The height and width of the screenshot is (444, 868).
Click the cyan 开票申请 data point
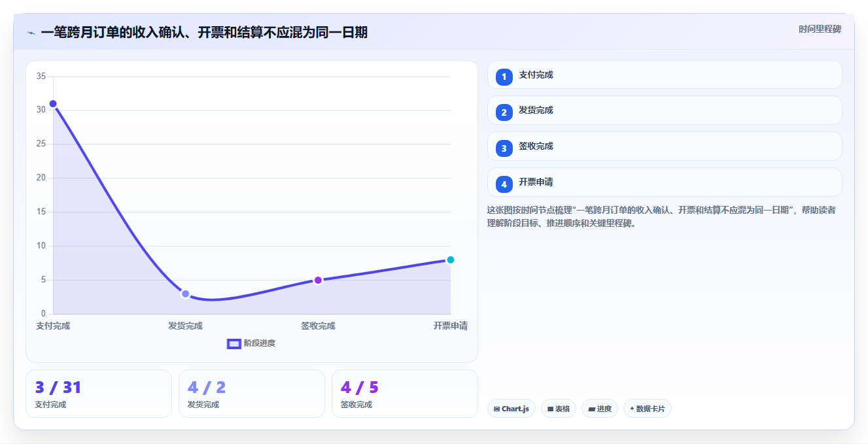[450, 260]
